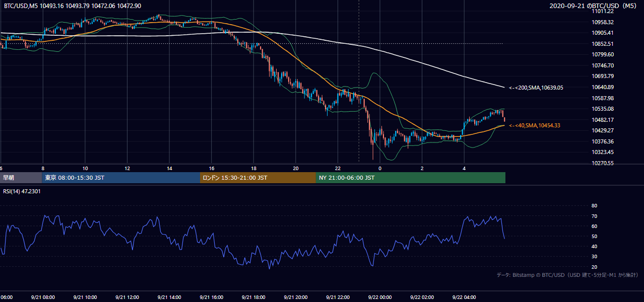Select the 10693.79 price axis label
The image size is (644, 302).
[x=603, y=76]
